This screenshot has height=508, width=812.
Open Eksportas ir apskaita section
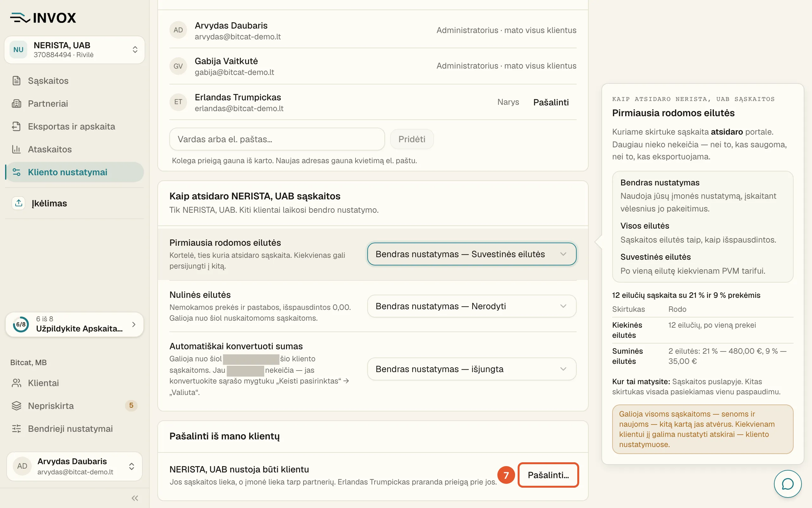click(x=75, y=126)
